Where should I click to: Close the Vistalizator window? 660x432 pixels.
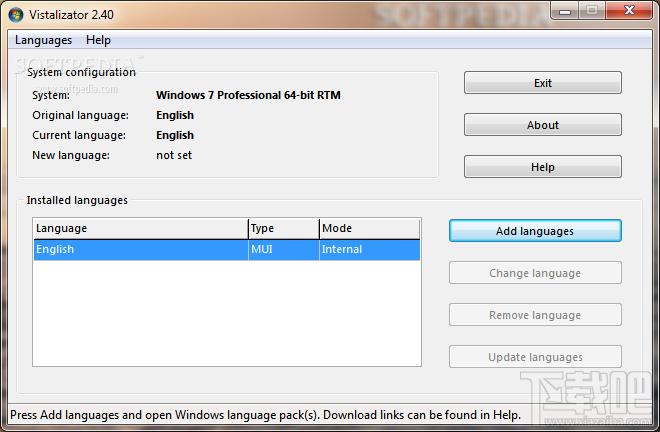pyautogui.click(x=629, y=11)
